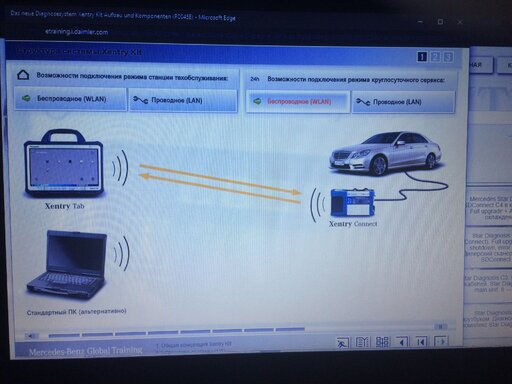Open the exit course icon
This screenshot has width=512, height=384.
tap(342, 343)
